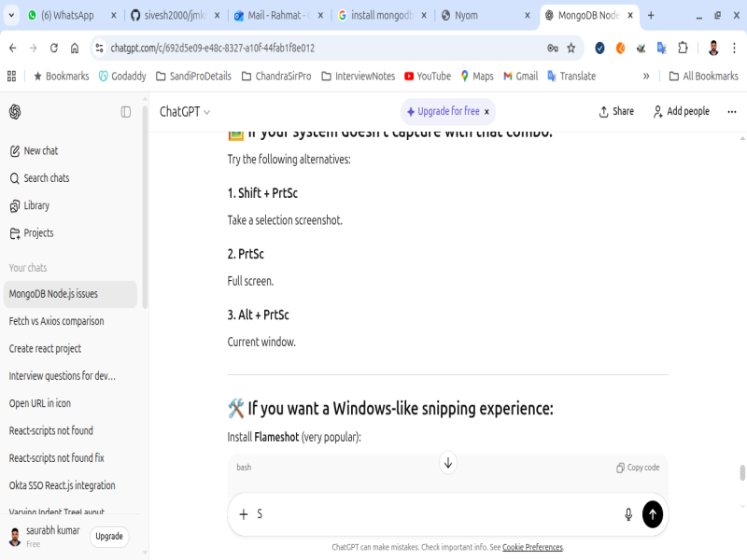Click the ChatGPT logo icon in sidebar
Image resolution: width=747 pixels, height=560 pixels.
pos(15,112)
